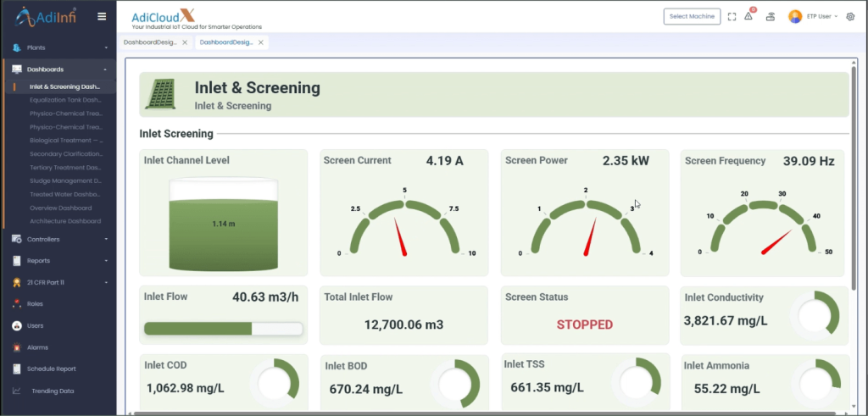
Task: Open the Schedule Report menu entry
Action: [52, 369]
